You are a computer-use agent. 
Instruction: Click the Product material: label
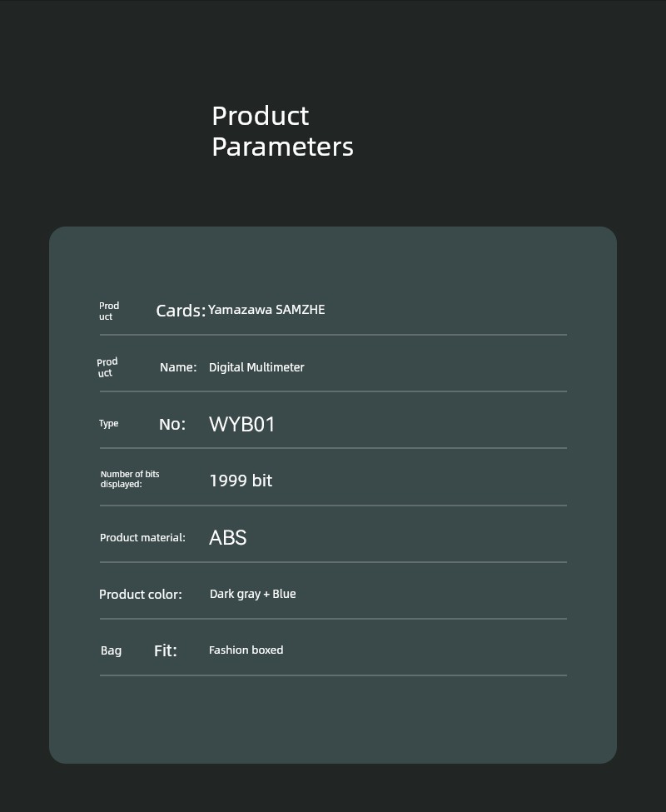coord(143,537)
